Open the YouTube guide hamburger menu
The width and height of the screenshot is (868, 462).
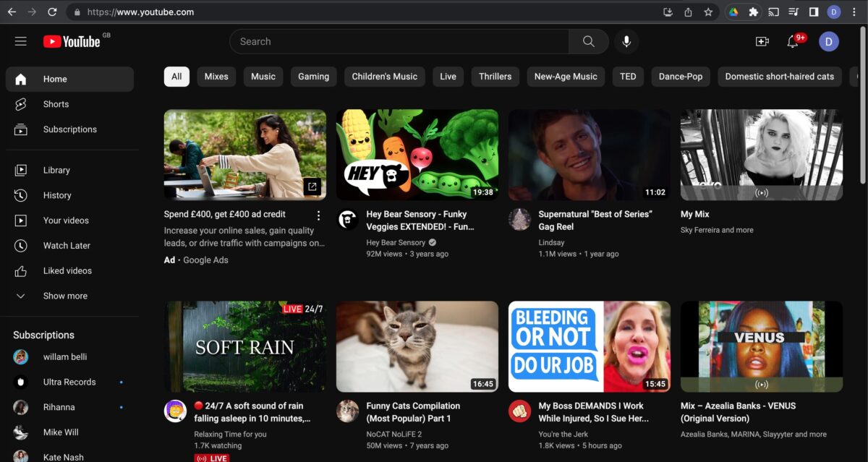[x=20, y=41]
